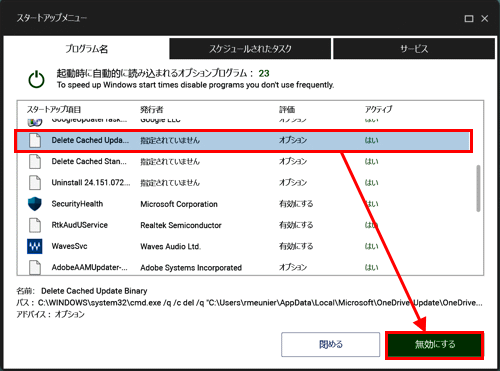Viewport: 500px width, 371px height.
Task: Select the RtkAudUService entry
Action: (79, 225)
